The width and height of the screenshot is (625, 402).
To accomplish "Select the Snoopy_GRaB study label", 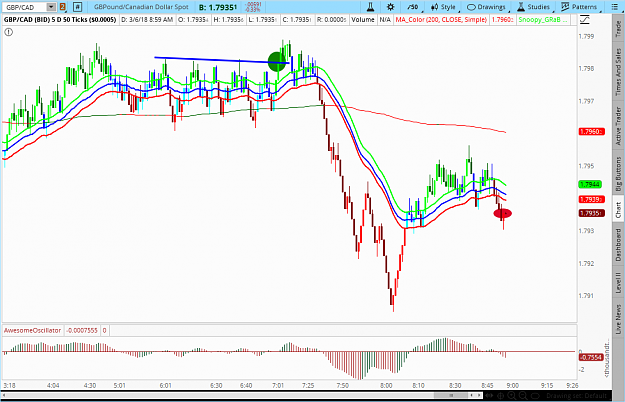I will coord(542,20).
